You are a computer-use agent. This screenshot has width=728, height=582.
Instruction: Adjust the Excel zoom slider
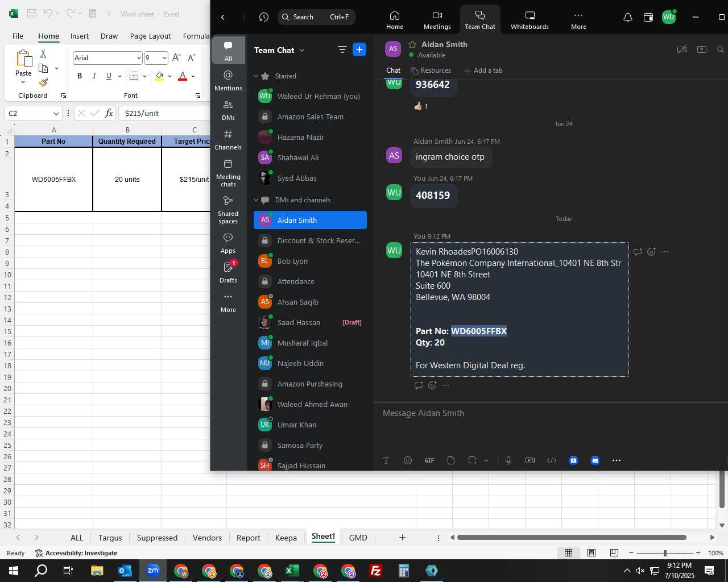click(664, 553)
